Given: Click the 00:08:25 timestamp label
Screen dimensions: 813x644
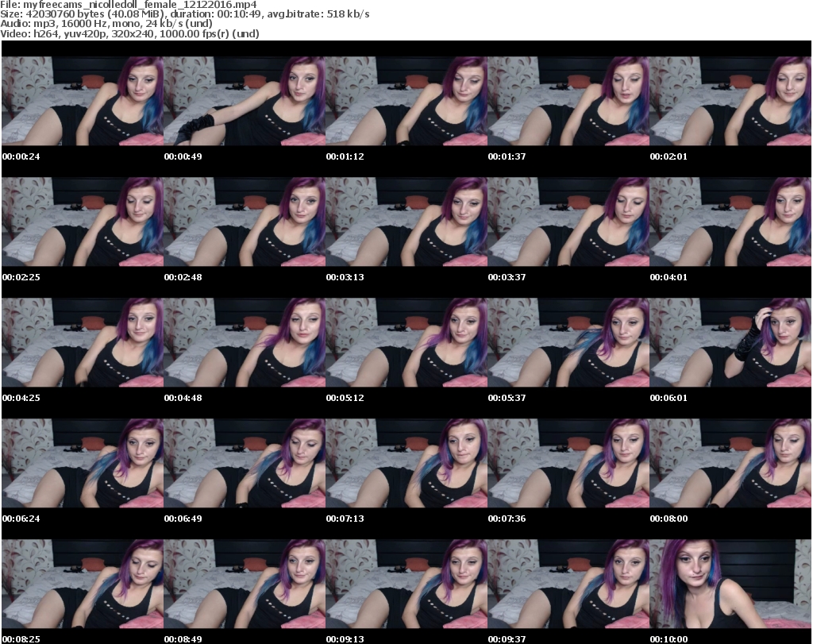Looking at the screenshot, I should click(x=21, y=639).
